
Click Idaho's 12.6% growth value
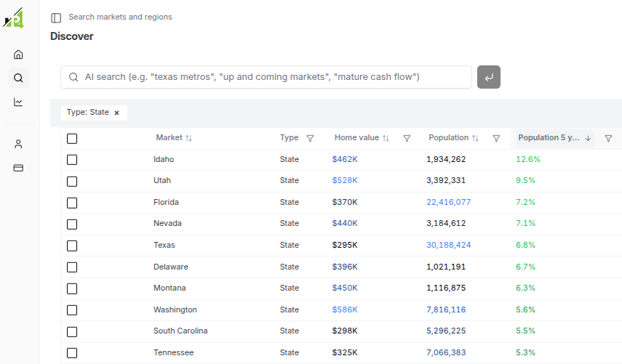tap(528, 159)
